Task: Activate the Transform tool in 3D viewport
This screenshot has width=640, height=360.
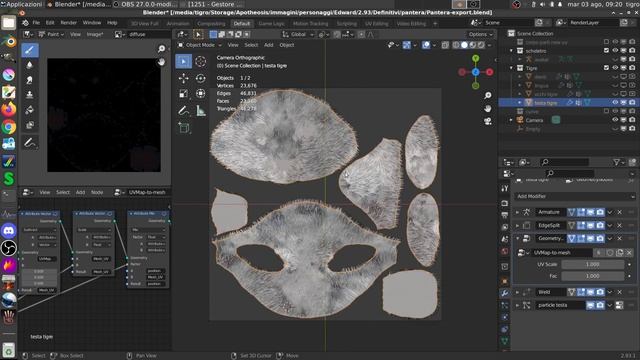Action: tap(200, 93)
